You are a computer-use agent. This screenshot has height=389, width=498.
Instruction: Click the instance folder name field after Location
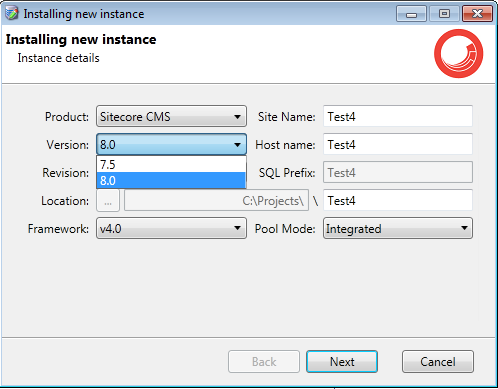(398, 200)
